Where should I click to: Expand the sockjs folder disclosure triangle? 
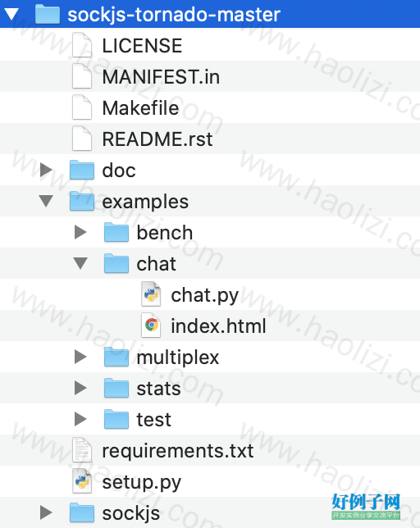click(x=46, y=512)
